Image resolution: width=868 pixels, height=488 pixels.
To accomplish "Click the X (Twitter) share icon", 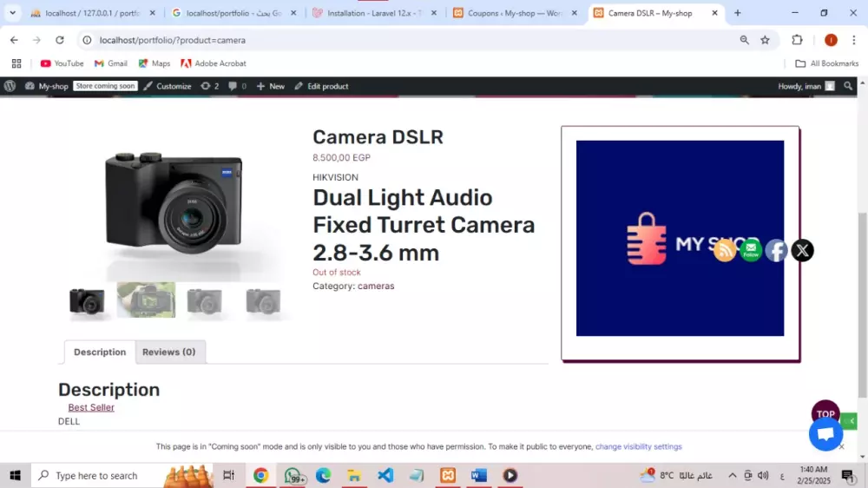I will (802, 250).
